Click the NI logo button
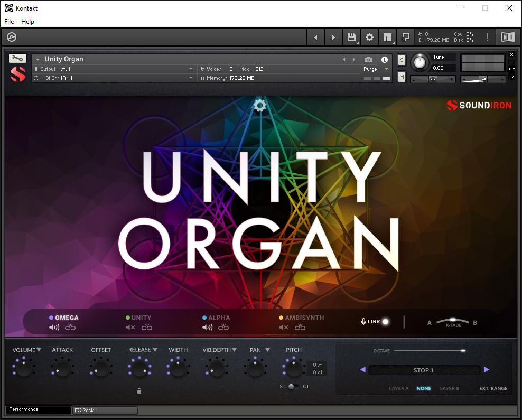 pos(508,37)
